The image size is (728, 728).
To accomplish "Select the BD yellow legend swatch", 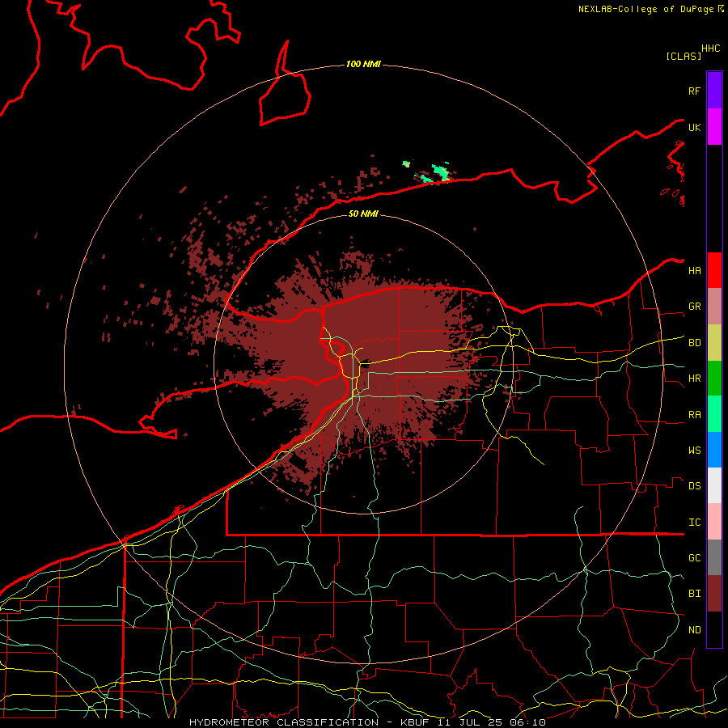I will (714, 343).
